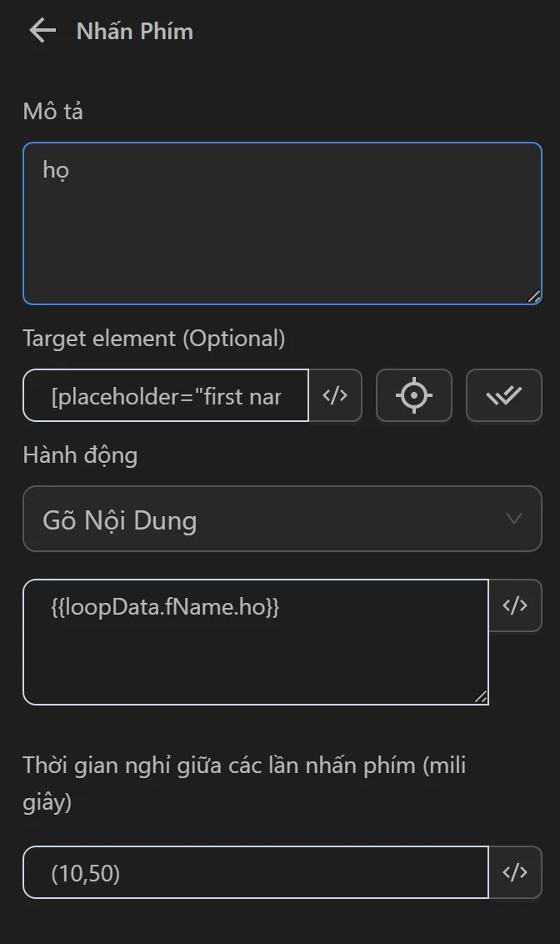
Task: Click chevron arrow of Hành động dropdown
Action: click(514, 519)
